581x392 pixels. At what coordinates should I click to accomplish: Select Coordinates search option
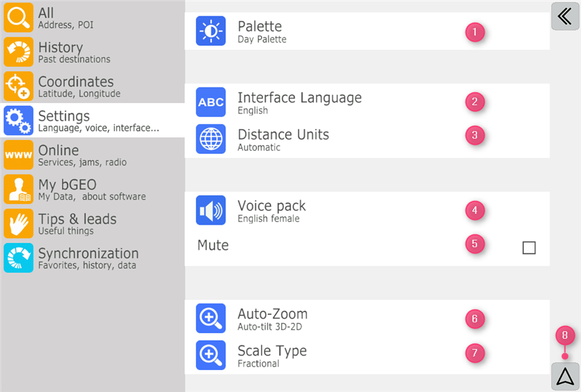pos(92,87)
